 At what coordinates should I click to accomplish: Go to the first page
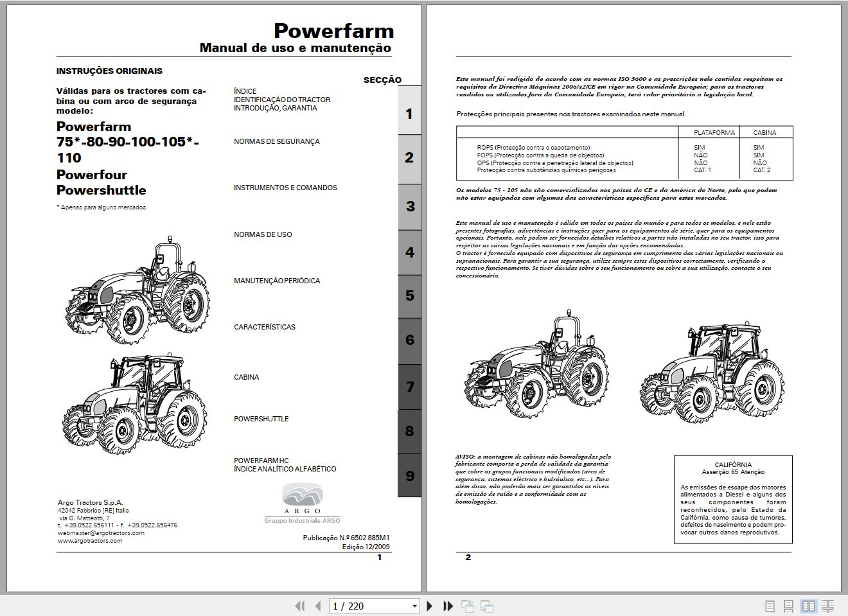[299, 606]
